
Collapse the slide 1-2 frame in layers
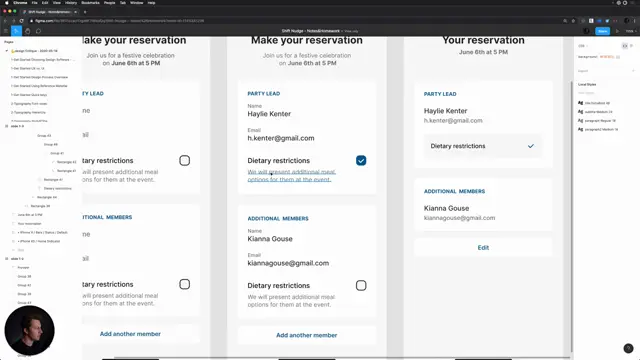7,259
